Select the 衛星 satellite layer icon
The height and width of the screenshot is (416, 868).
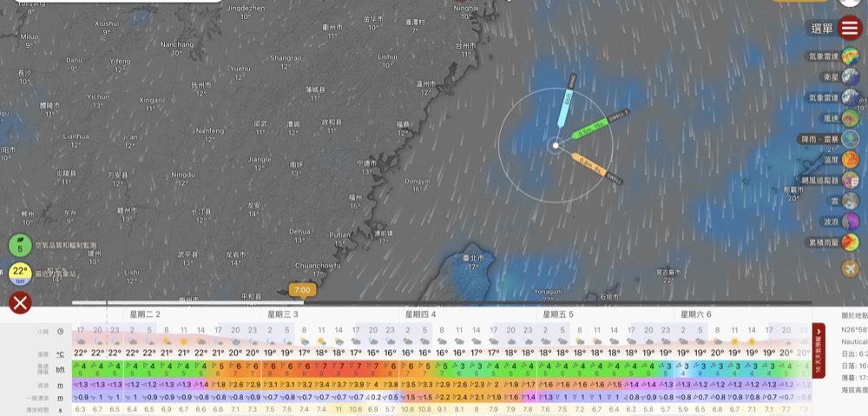(x=852, y=77)
